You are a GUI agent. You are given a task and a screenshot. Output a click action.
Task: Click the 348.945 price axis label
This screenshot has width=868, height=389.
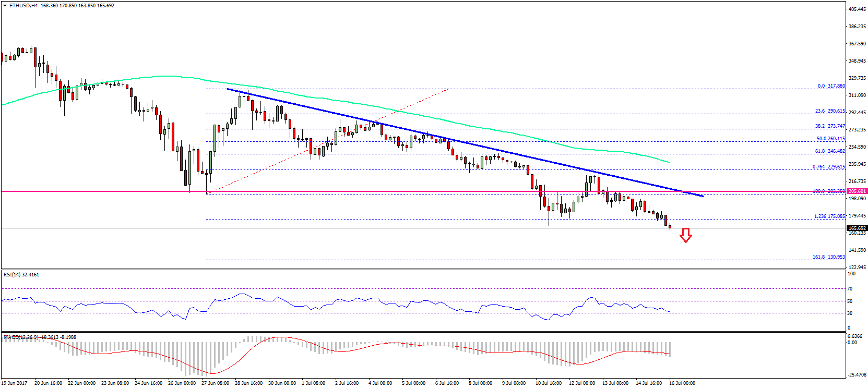coord(858,61)
